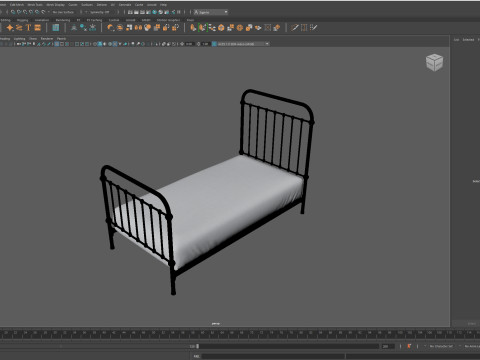Open the viewport Renderer menu
The height and width of the screenshot is (360, 480).
[47, 39]
